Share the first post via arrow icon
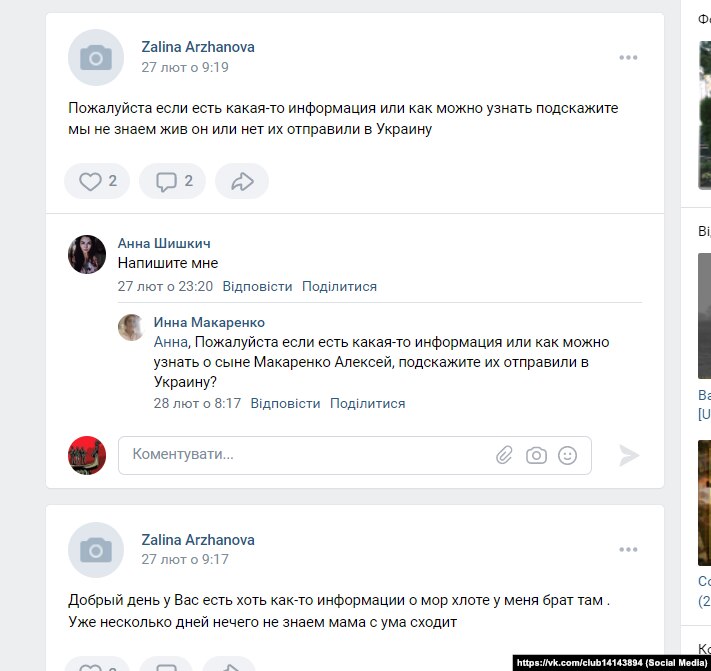The image size is (711, 671). click(x=242, y=181)
